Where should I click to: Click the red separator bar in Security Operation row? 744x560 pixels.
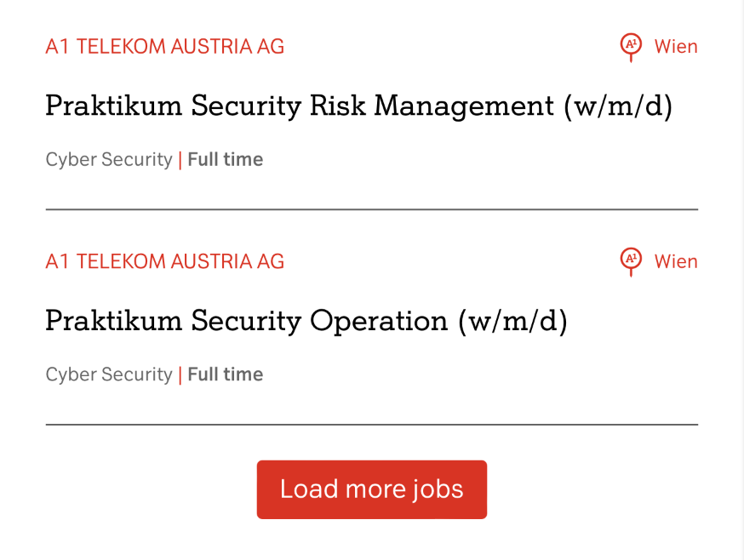point(180,374)
